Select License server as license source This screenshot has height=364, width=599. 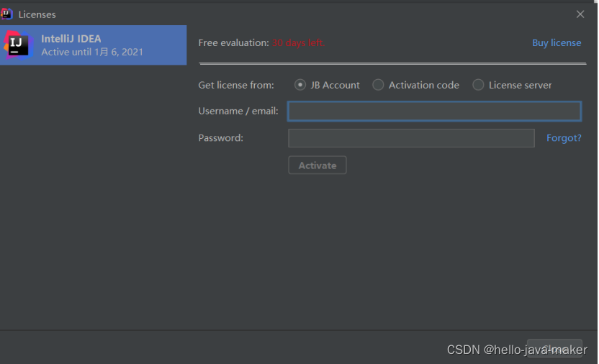(478, 85)
